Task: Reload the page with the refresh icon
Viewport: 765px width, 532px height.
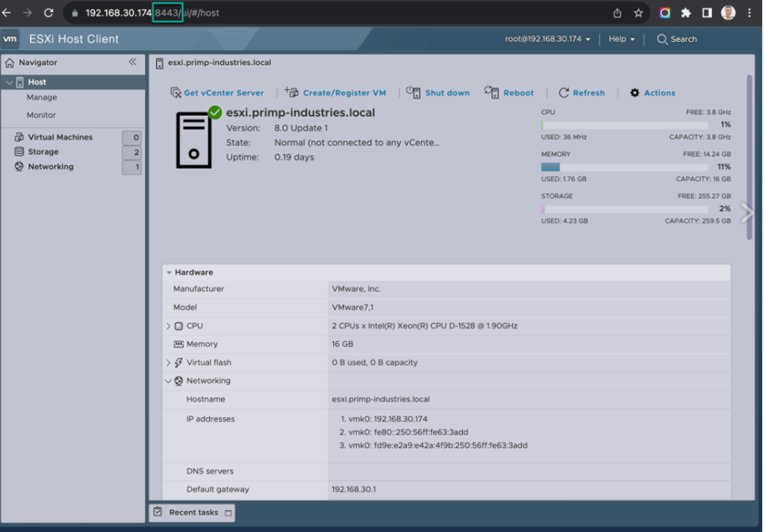Action: coord(49,13)
